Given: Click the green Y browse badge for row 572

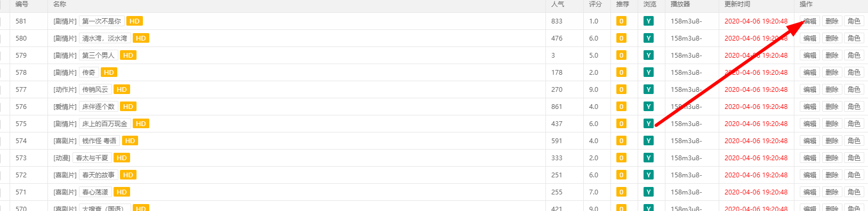Looking at the screenshot, I should 648,175.
